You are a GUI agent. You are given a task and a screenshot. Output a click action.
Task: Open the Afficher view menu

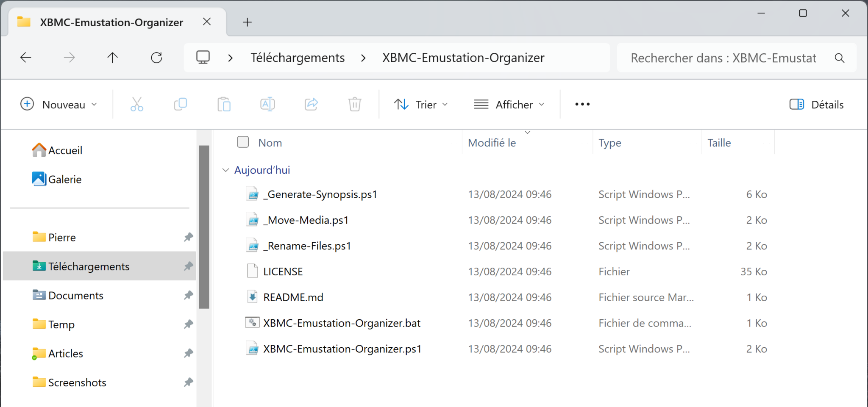point(509,105)
